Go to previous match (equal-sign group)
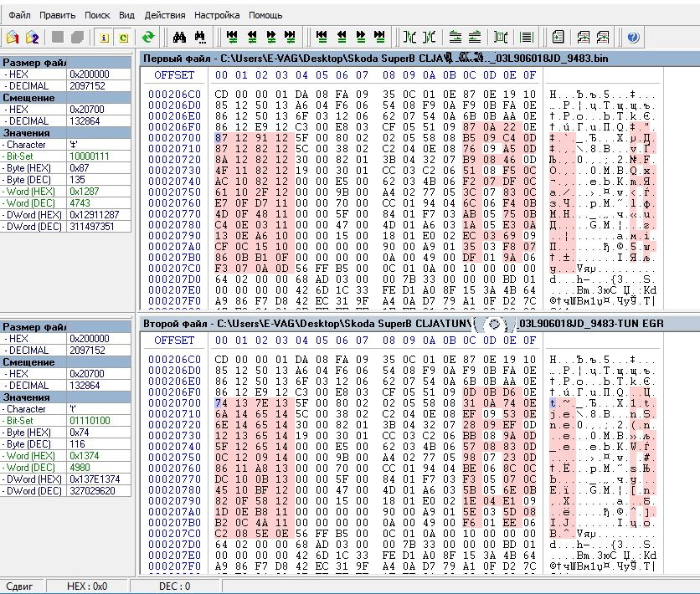The width and height of the screenshot is (700, 594). pos(342,37)
